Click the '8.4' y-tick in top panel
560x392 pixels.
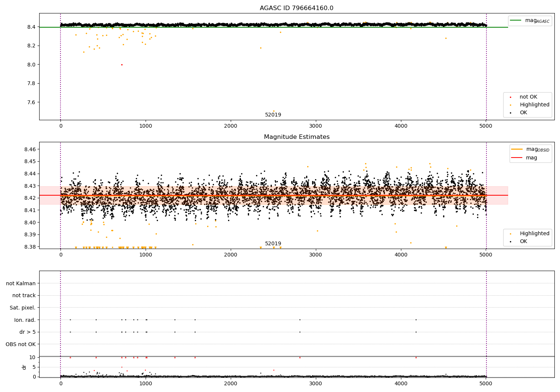point(31,27)
